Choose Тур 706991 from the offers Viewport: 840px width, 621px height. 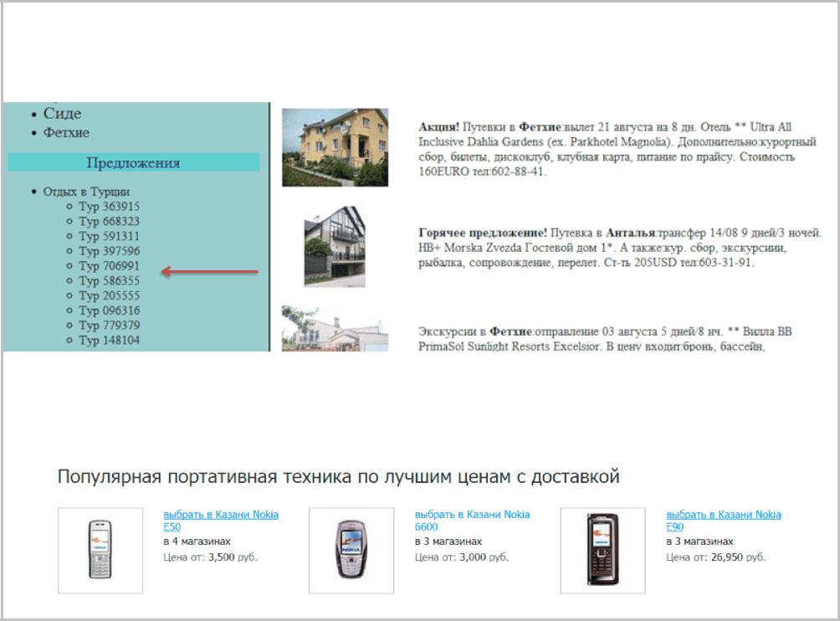coord(109,266)
